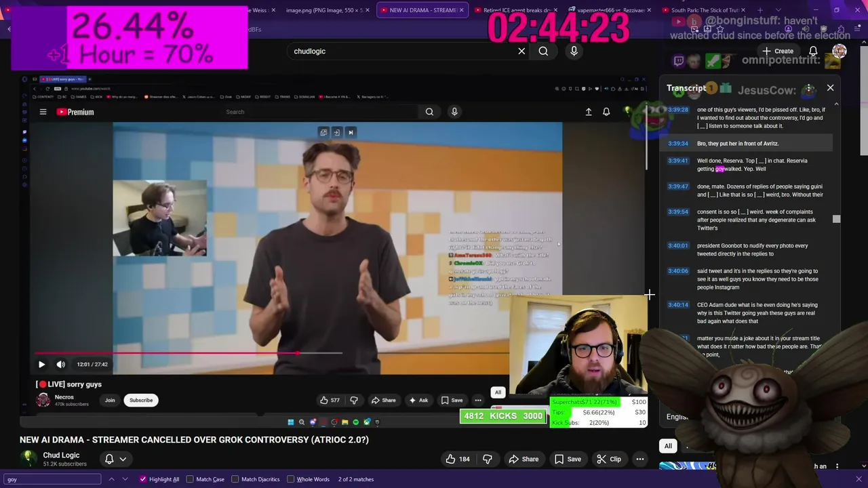
Task: Jump to transcript timestamp 3:39:28
Action: pos(678,110)
